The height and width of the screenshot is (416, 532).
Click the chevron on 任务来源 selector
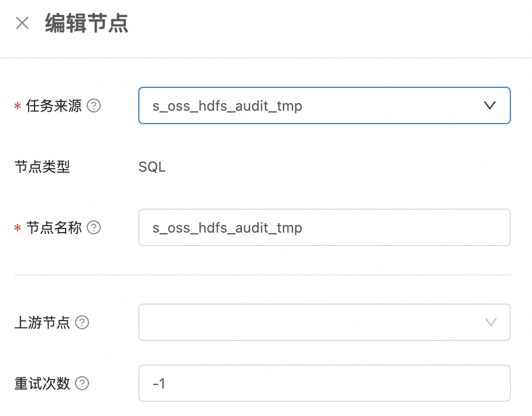tap(490, 106)
